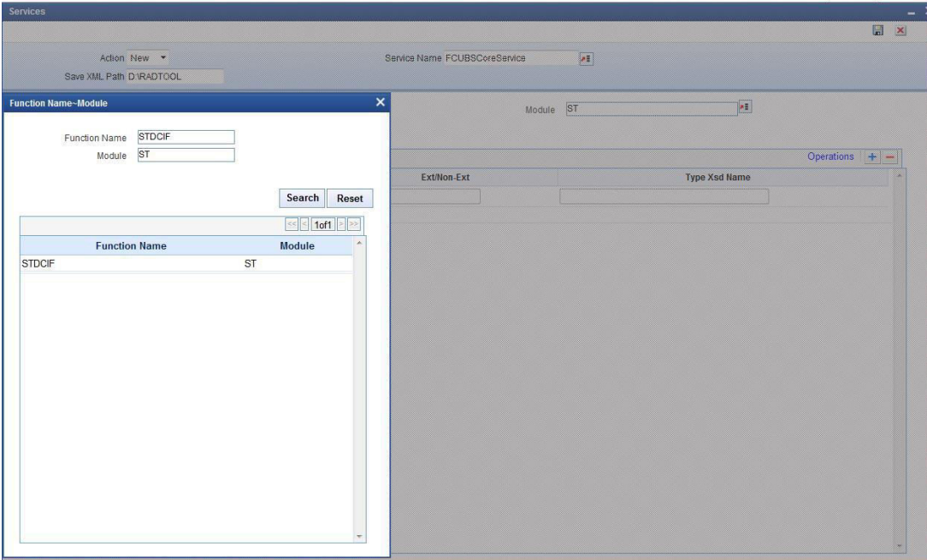
Task: Close the Function Name~Module dialog
Action: tap(381, 103)
